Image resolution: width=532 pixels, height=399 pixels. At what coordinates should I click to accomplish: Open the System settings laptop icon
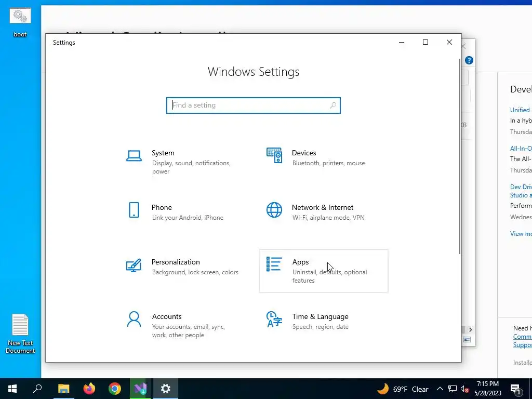[134, 156]
